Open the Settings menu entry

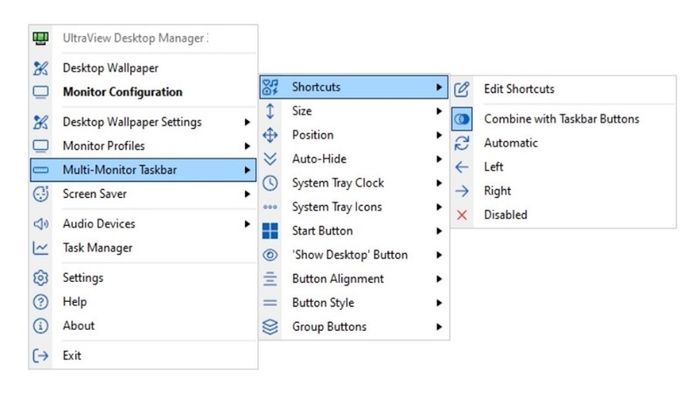tap(143, 278)
